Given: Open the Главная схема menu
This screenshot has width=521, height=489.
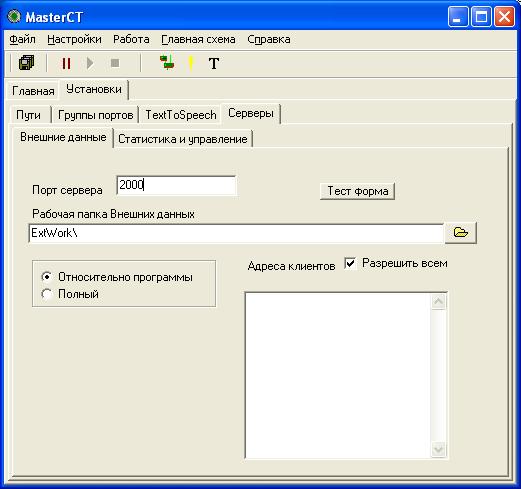Looking at the screenshot, I should tap(198, 39).
